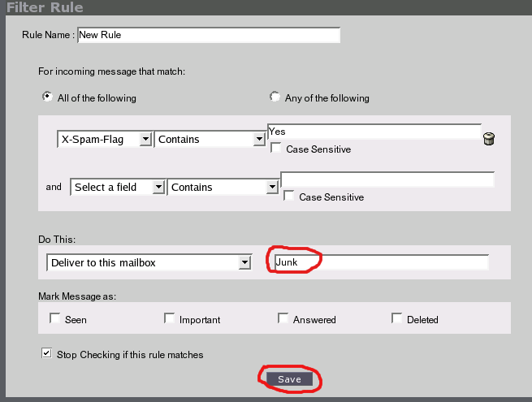Focus the Rule Name text field
This screenshot has width=532, height=402.
click(x=209, y=35)
